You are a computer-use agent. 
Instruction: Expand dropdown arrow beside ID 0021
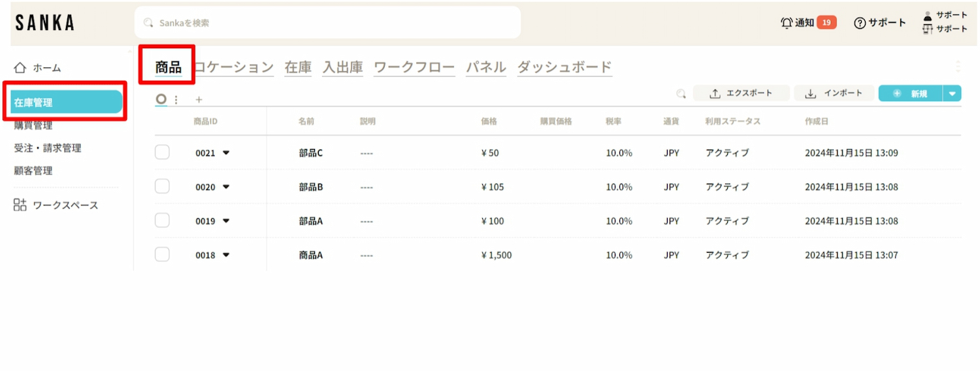226,153
